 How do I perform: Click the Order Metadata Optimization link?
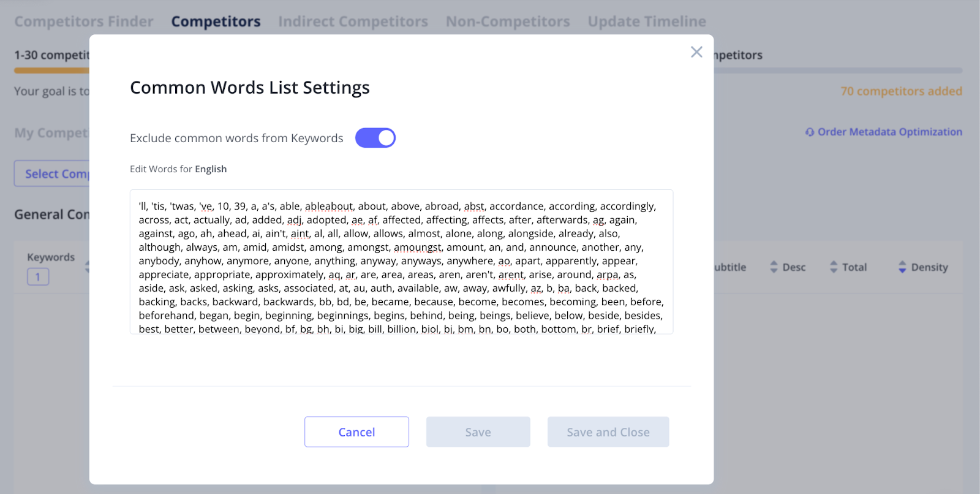[x=889, y=132]
